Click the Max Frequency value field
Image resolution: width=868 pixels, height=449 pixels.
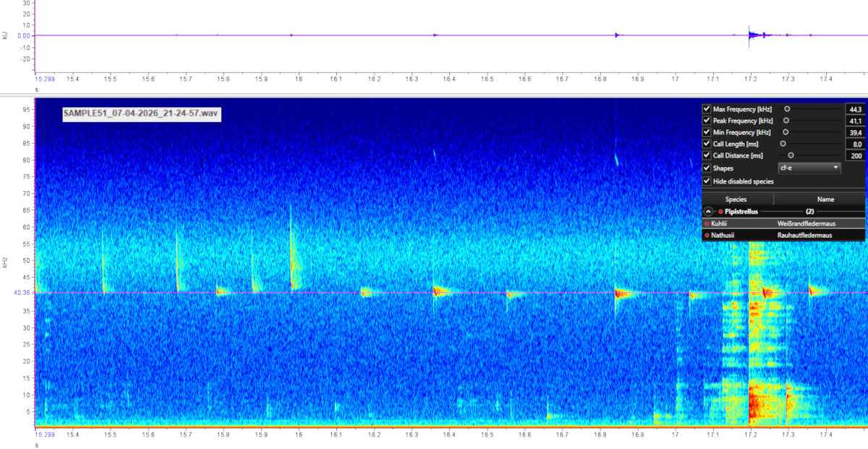point(854,109)
